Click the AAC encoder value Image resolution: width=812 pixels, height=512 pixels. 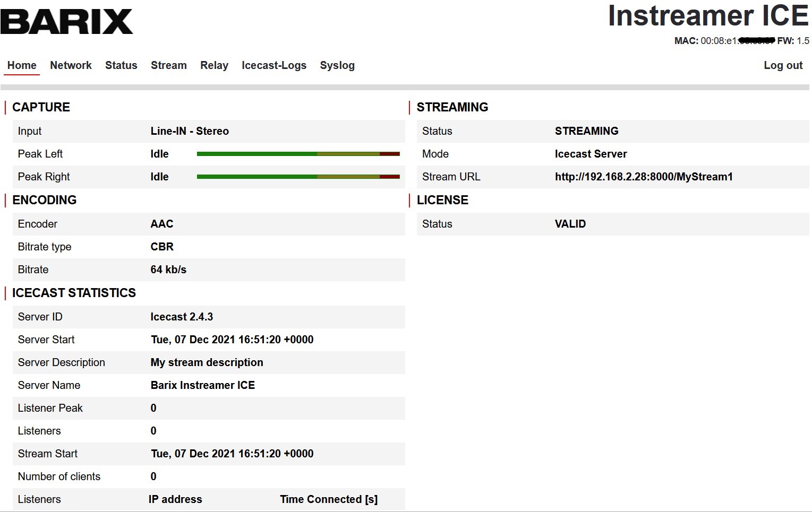(162, 224)
